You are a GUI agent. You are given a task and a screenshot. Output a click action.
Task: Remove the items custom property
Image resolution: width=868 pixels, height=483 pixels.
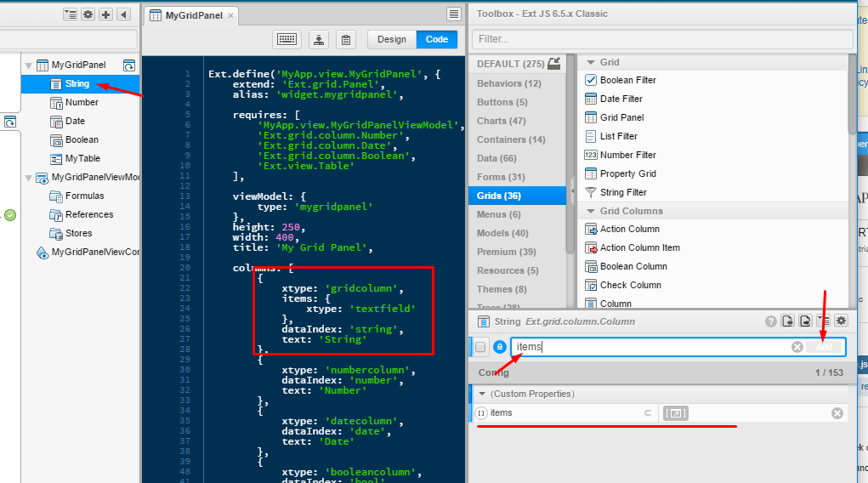837,413
